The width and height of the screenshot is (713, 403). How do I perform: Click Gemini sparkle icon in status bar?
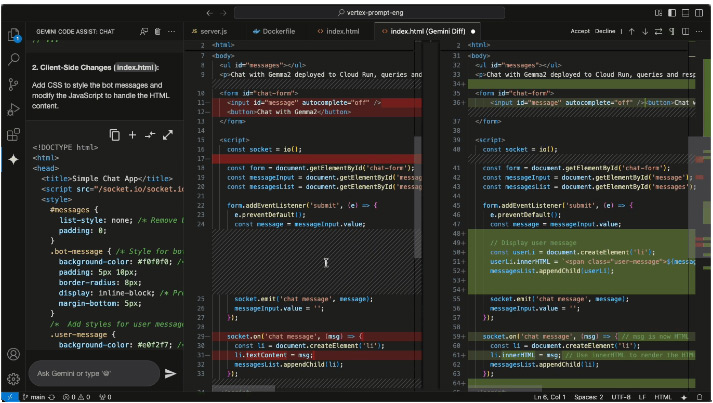(x=683, y=397)
